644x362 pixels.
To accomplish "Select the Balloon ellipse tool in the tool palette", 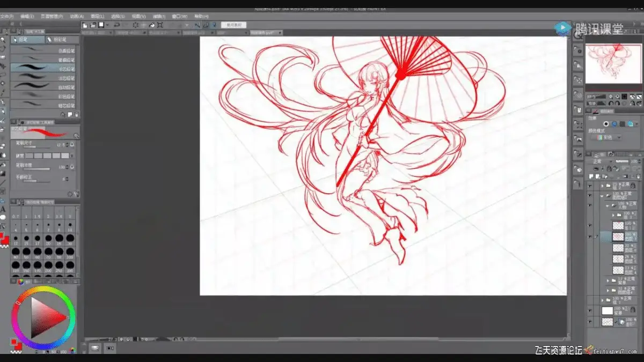I will [x=3, y=217].
